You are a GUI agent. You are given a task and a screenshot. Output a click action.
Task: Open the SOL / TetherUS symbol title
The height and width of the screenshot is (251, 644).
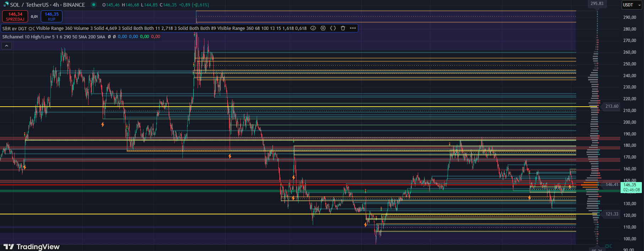click(48, 5)
